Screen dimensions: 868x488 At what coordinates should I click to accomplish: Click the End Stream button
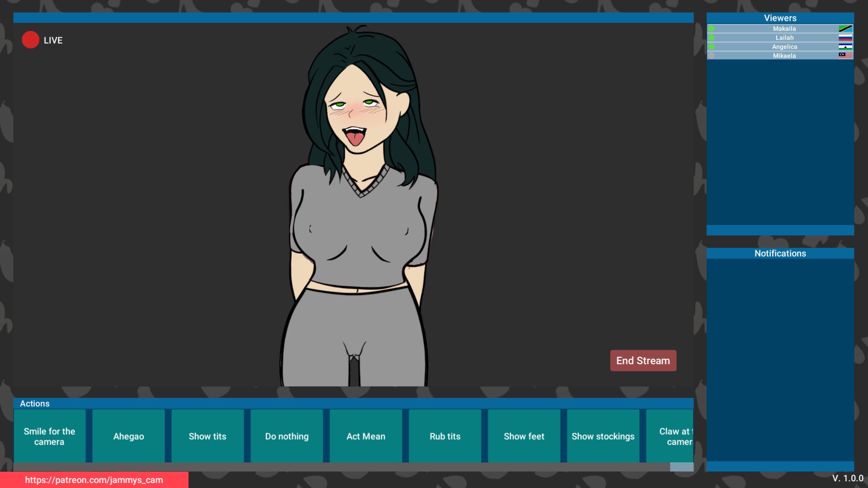[643, 360]
